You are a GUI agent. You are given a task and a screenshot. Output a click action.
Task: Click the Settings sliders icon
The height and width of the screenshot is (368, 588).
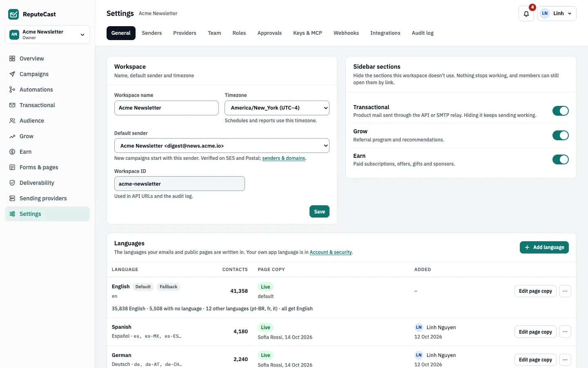(12, 214)
